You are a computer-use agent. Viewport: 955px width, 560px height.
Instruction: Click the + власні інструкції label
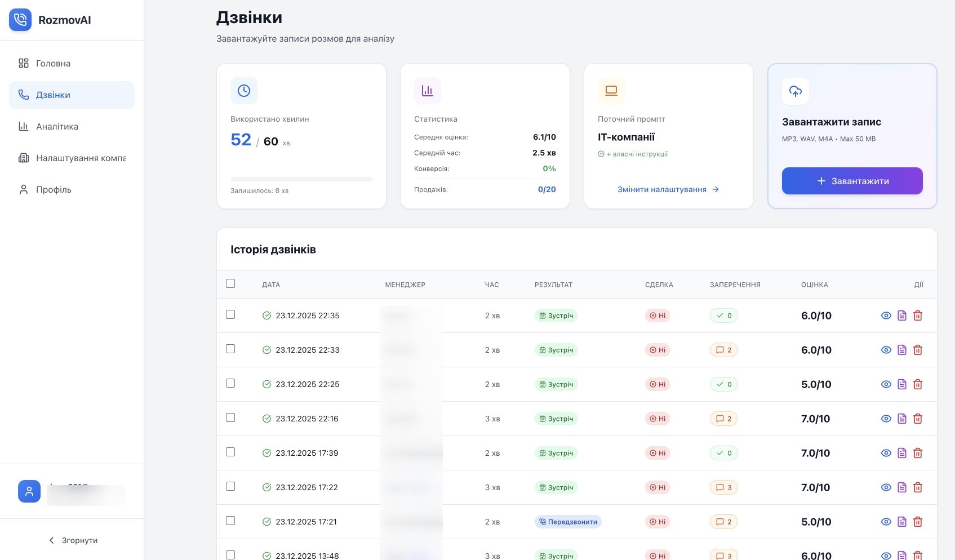pyautogui.click(x=637, y=154)
